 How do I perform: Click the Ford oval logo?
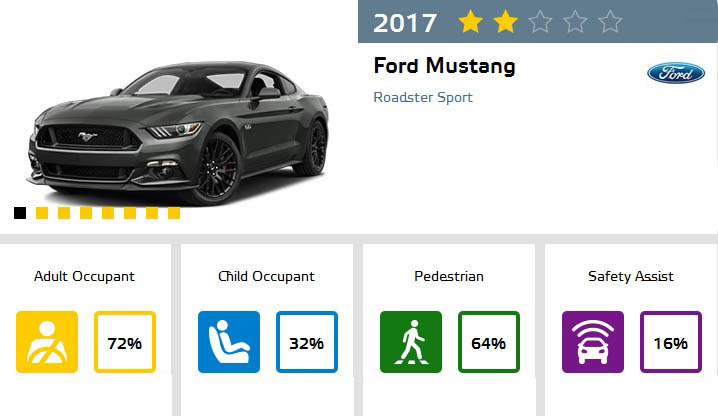click(x=676, y=73)
